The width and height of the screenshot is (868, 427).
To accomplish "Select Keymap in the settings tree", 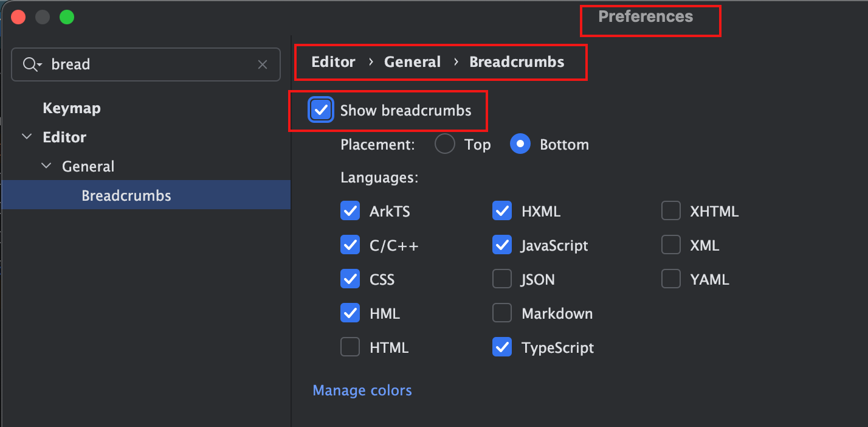I will (72, 108).
